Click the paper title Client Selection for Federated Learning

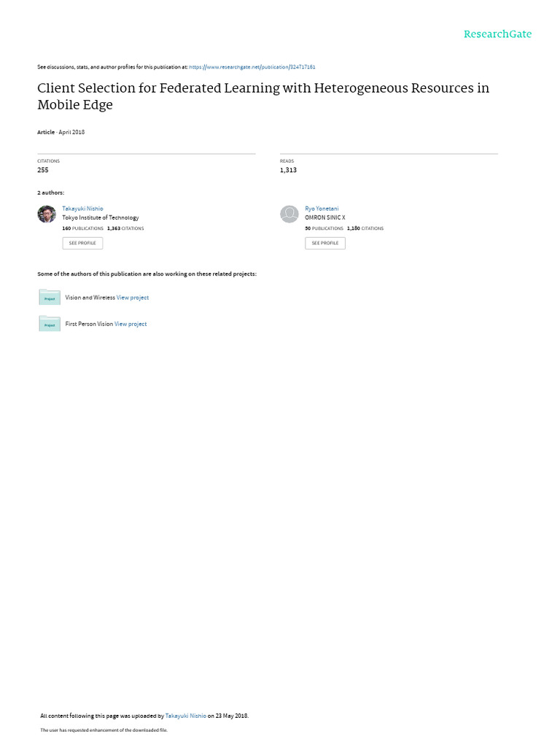(x=263, y=96)
